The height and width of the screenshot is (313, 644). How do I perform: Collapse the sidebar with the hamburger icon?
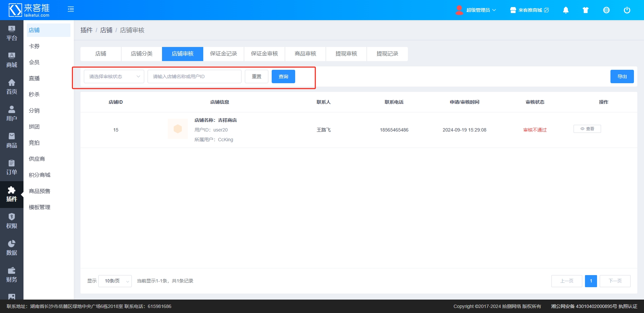click(x=71, y=9)
